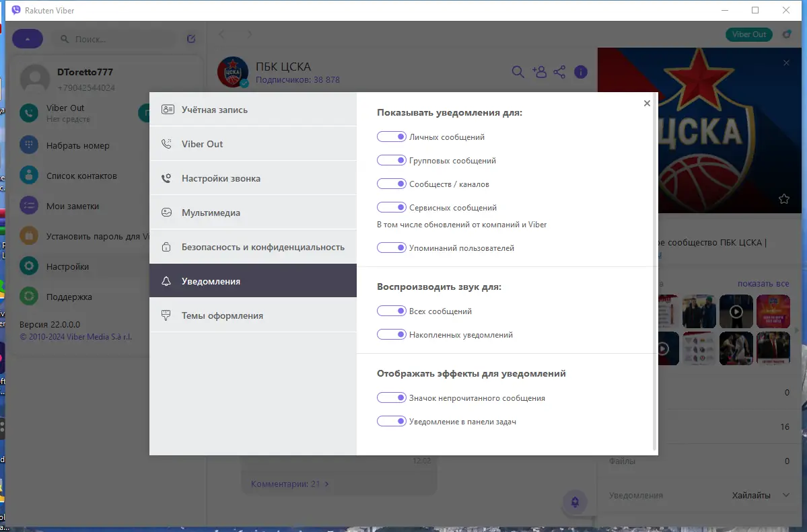The image size is (807, 532).
Task: Click the top-right notification icon beside Viber Out
Action: pos(786,34)
